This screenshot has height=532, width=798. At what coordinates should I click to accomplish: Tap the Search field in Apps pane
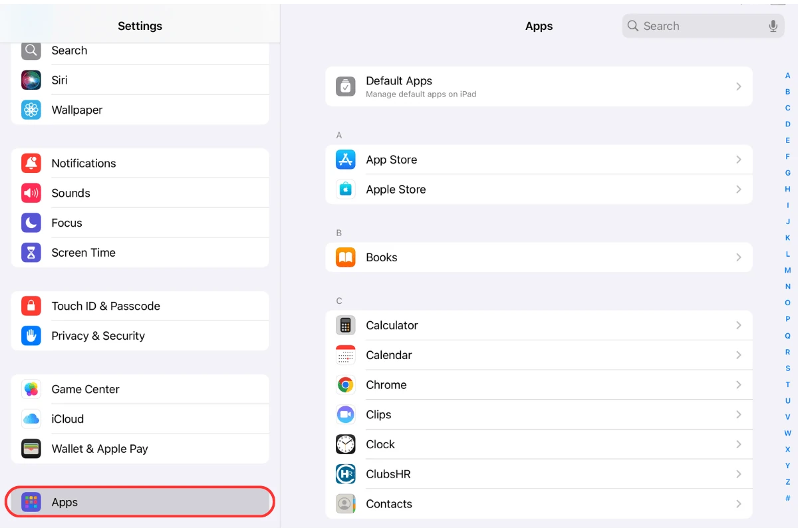[704, 26]
